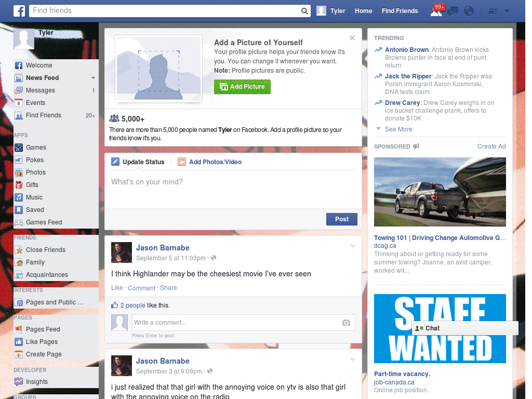Like the Highlander post
This screenshot has height=399, width=532.
point(117,288)
